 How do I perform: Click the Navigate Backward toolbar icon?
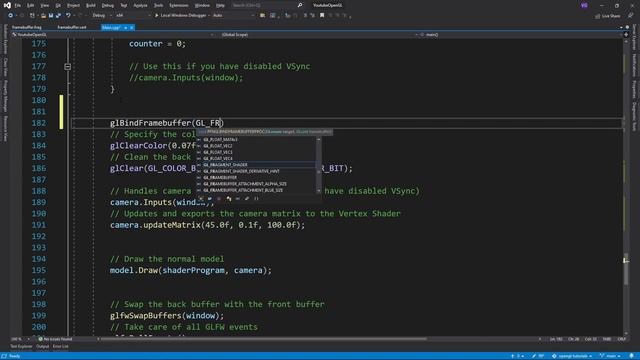[11, 16]
